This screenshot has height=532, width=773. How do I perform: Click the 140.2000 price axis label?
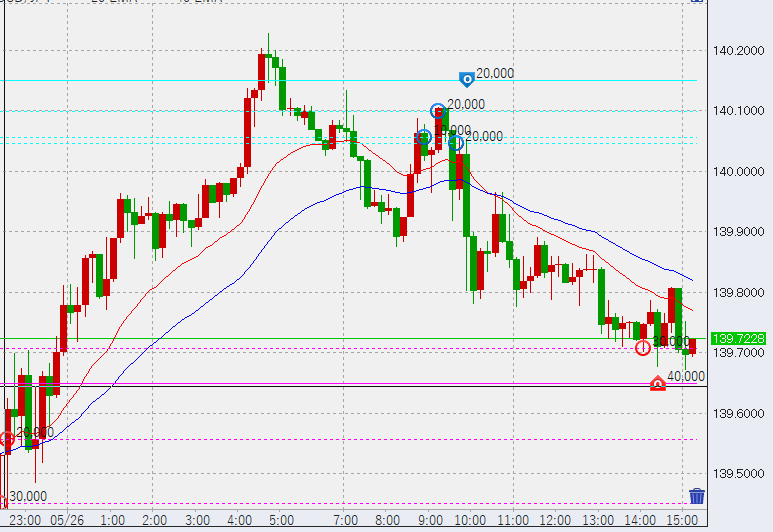click(x=740, y=50)
